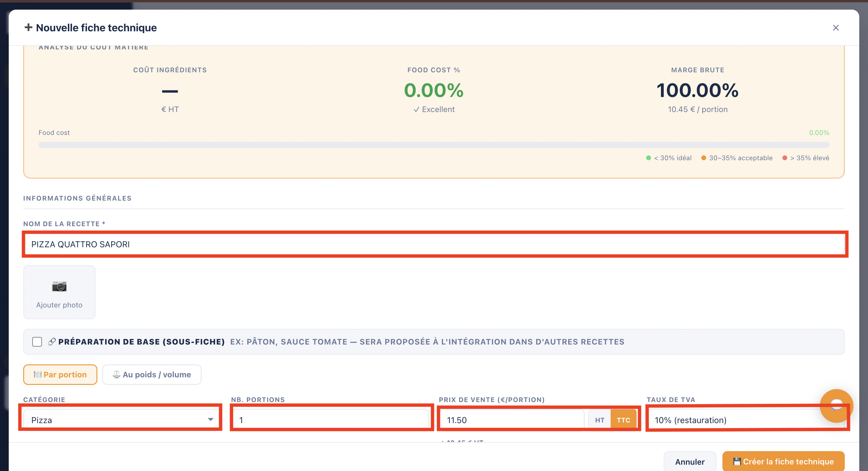868x471 pixels.
Task: Click the Annuler button
Action: tap(690, 461)
